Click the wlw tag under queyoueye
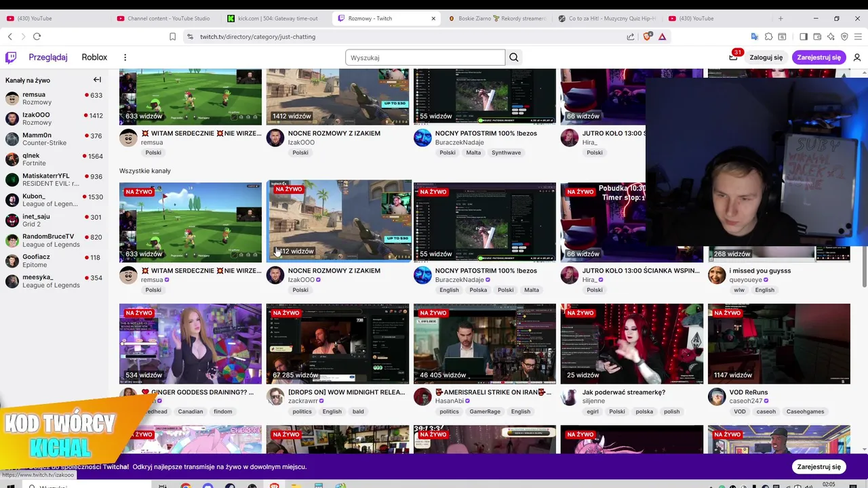Viewport: 868px width, 488px height. point(739,290)
